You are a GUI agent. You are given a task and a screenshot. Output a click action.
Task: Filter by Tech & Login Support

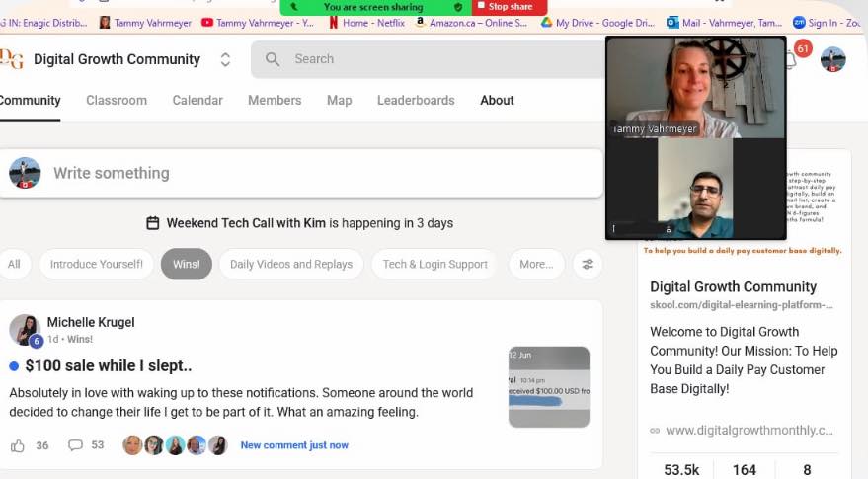(x=435, y=264)
